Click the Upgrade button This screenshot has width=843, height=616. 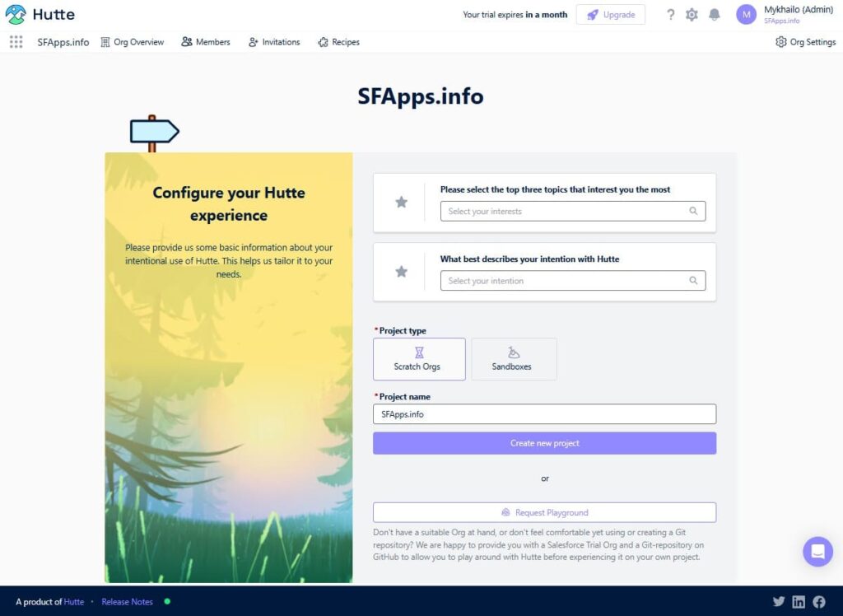pyautogui.click(x=611, y=15)
